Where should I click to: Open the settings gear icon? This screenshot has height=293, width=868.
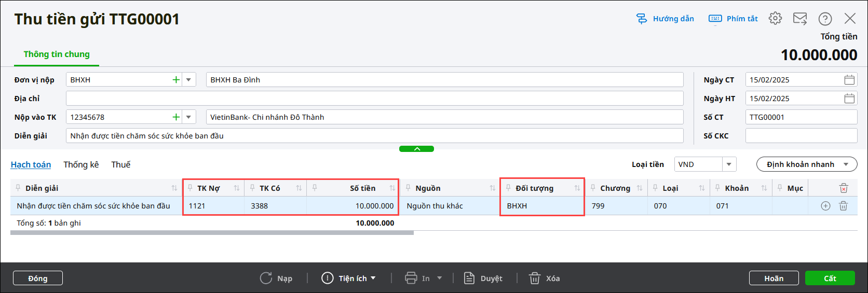775,18
